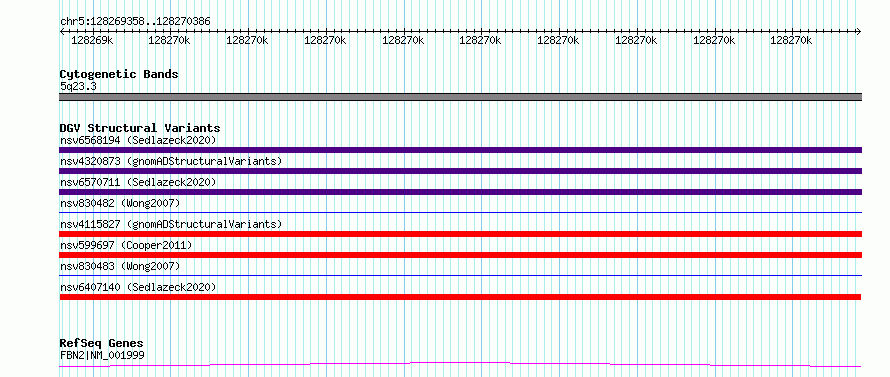890x377 pixels.
Task: Click the 128269k ruler tick label
Action: tap(92, 40)
